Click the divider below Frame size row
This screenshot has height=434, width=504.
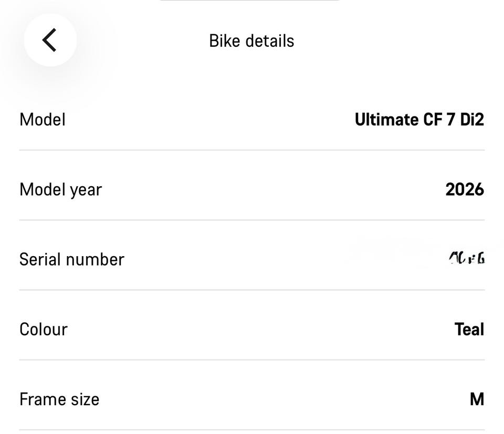tap(252, 430)
